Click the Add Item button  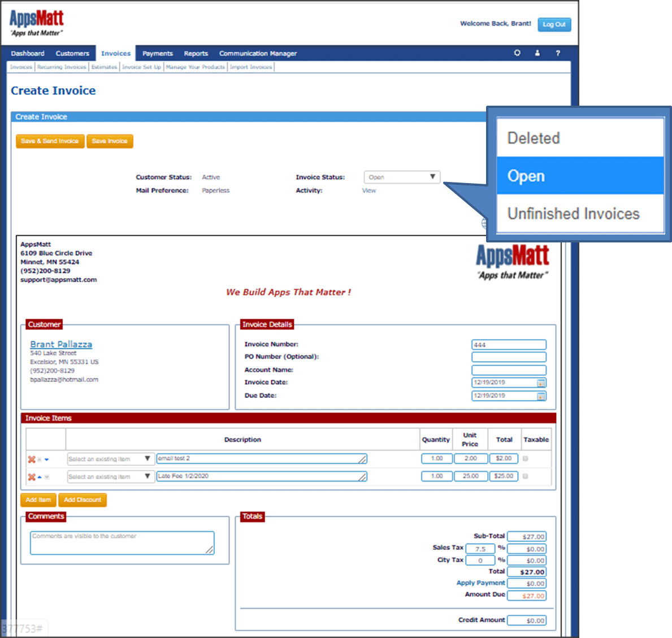pyautogui.click(x=38, y=500)
